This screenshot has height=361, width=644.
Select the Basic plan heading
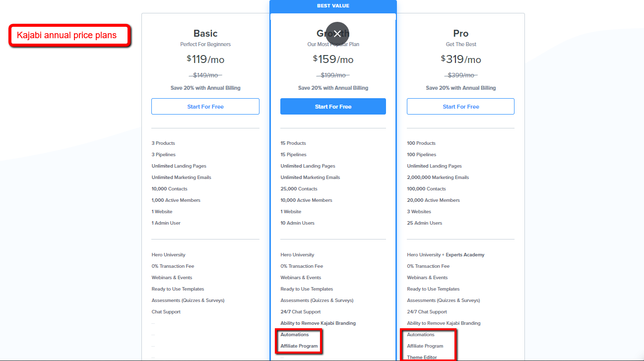click(x=205, y=33)
